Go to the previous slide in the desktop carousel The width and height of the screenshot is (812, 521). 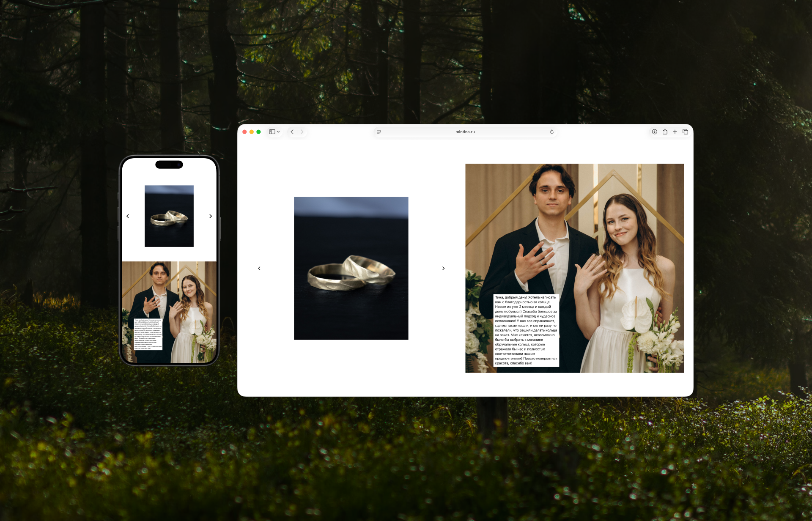click(259, 269)
